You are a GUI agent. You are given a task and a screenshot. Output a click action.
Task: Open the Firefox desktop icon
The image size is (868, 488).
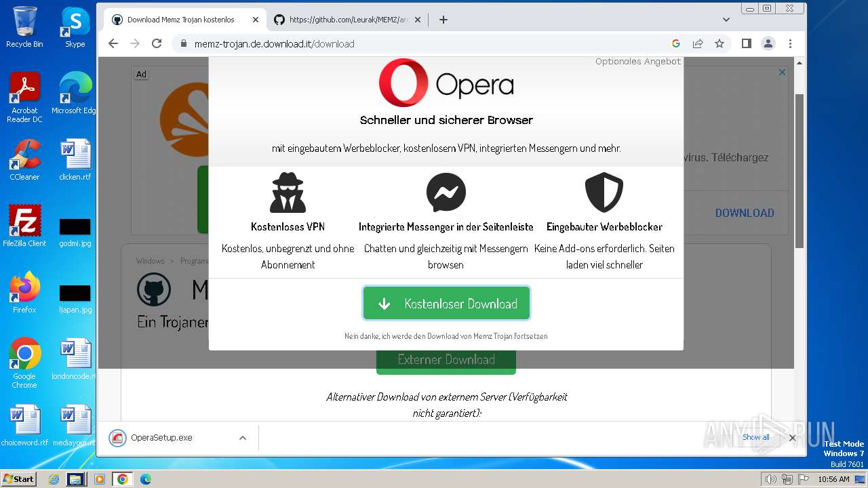(24, 293)
